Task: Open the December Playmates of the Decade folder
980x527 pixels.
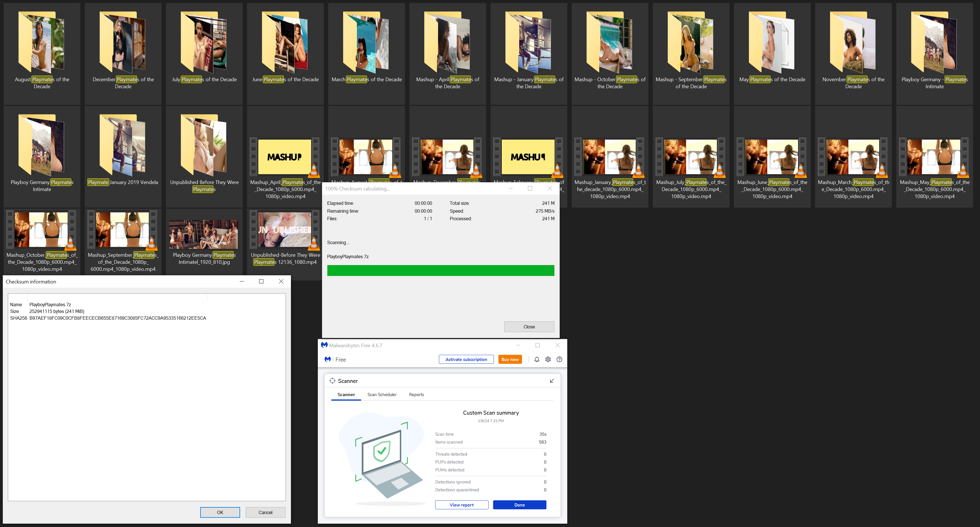Action: (123, 53)
